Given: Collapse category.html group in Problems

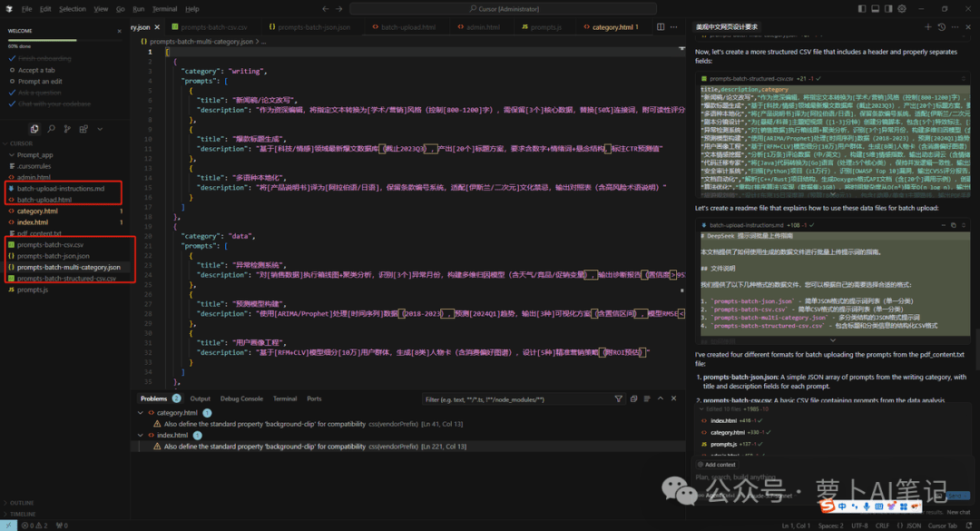Looking at the screenshot, I should [141, 413].
